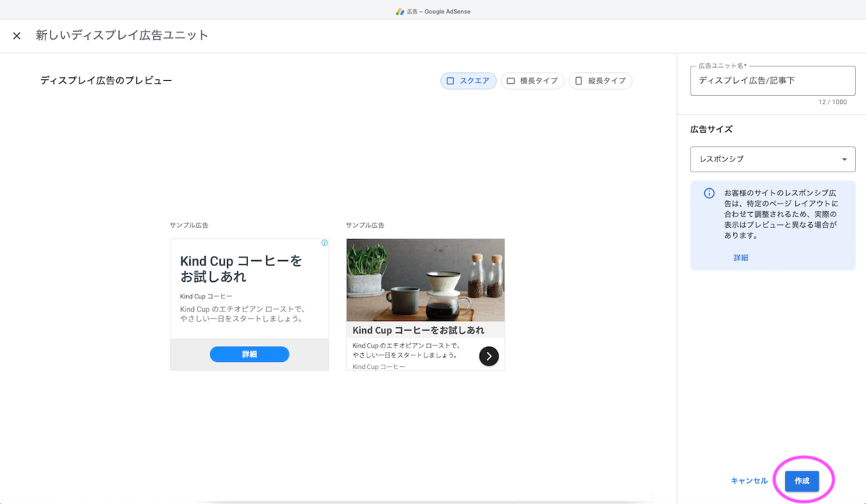Click the arrow button on coffee ad
Viewport: 866px width, 504px height.
pos(489,356)
